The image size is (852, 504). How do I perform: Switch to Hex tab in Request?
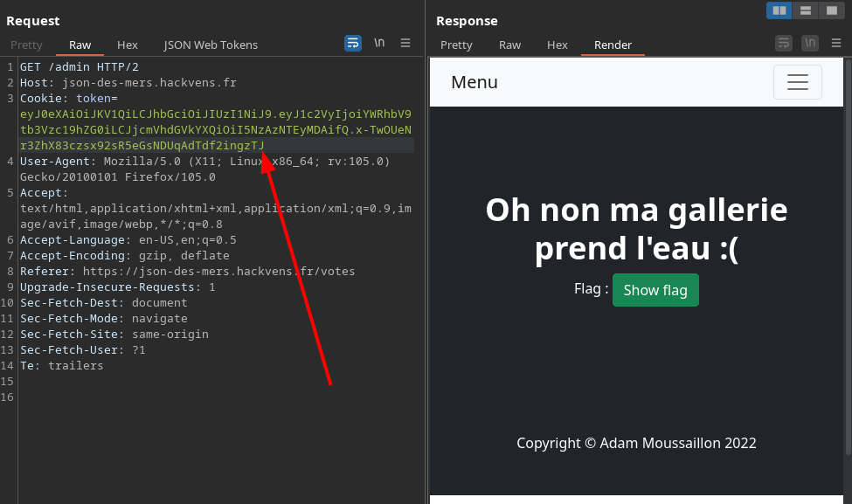tap(128, 45)
